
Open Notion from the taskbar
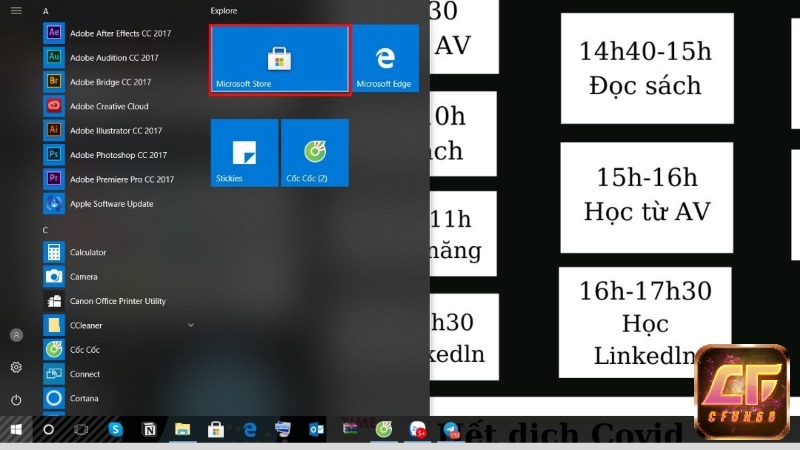click(x=149, y=430)
